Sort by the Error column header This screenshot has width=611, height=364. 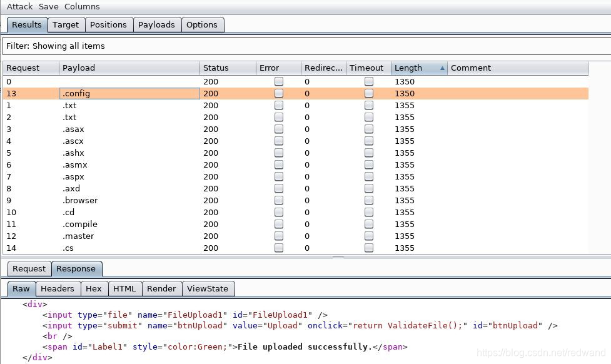click(278, 68)
